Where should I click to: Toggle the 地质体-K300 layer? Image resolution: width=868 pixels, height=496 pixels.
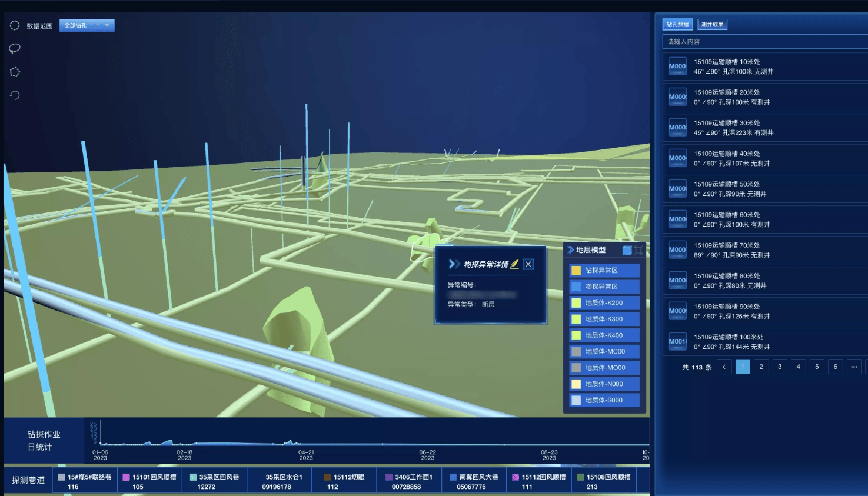[604, 319]
